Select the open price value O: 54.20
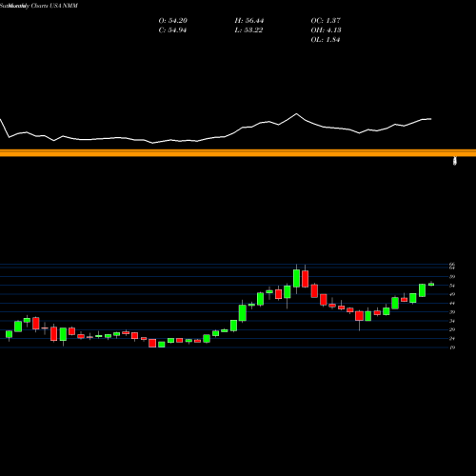This screenshot has width=476, height=476. [172, 21]
